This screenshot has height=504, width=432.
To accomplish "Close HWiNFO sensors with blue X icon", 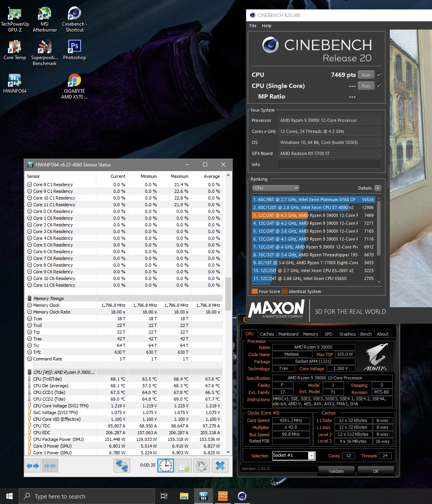I will click(x=220, y=466).
